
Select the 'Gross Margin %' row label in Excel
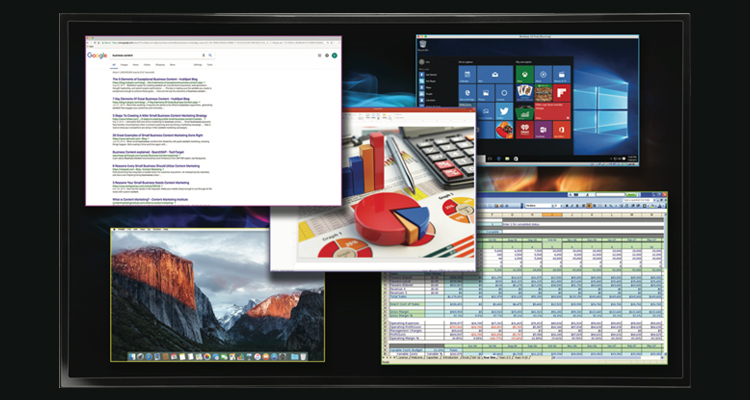(x=407, y=316)
